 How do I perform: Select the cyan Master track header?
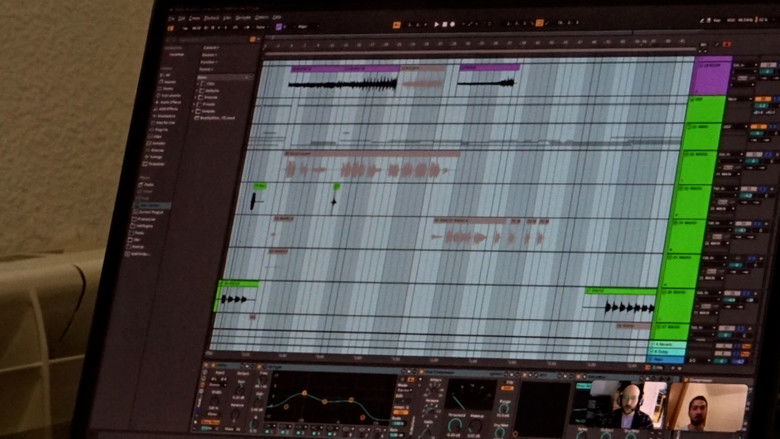point(668,359)
